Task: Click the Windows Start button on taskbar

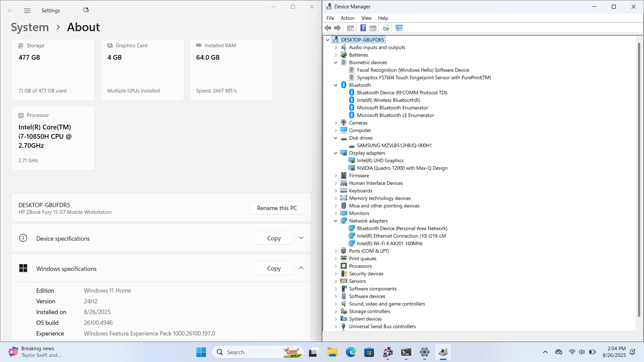Action: click(x=201, y=352)
